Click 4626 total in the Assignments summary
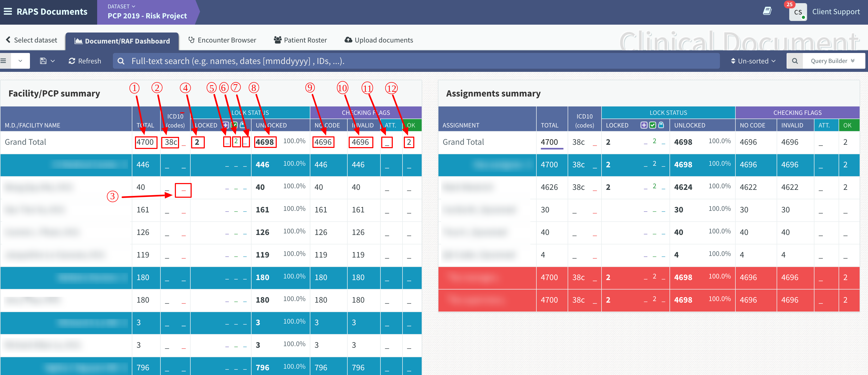868x375 pixels. click(550, 187)
